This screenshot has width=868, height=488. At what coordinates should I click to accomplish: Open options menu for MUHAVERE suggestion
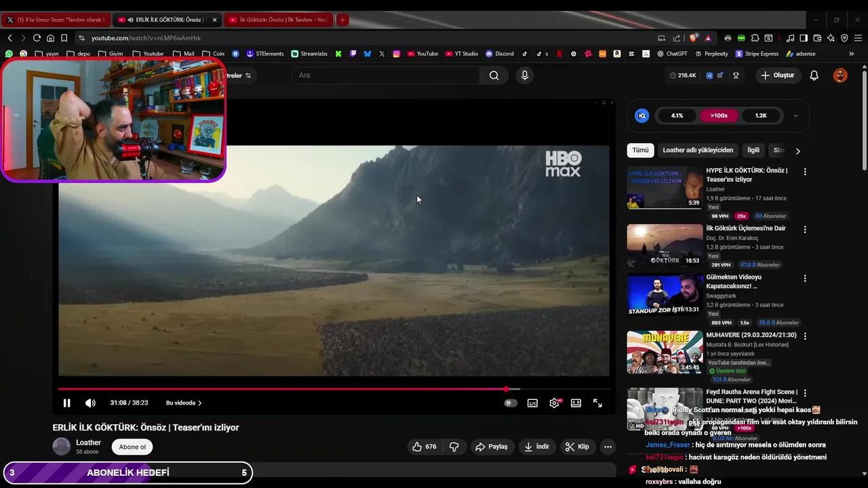click(805, 336)
